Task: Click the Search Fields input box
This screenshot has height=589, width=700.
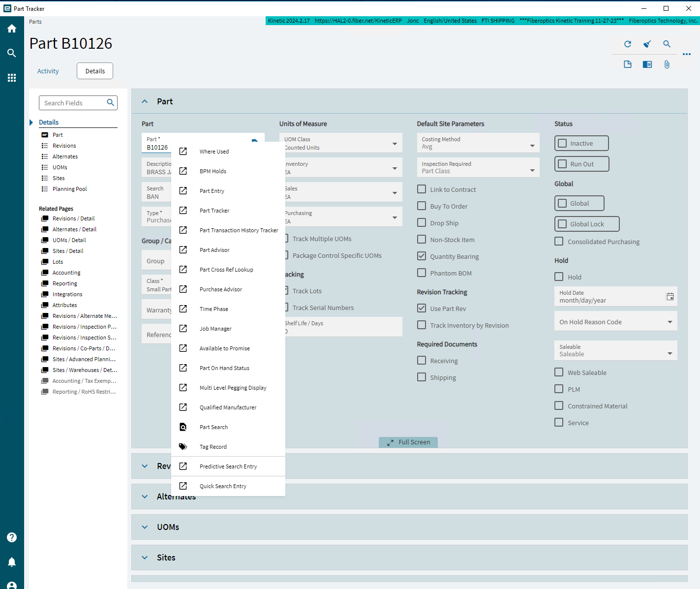Action: point(78,103)
